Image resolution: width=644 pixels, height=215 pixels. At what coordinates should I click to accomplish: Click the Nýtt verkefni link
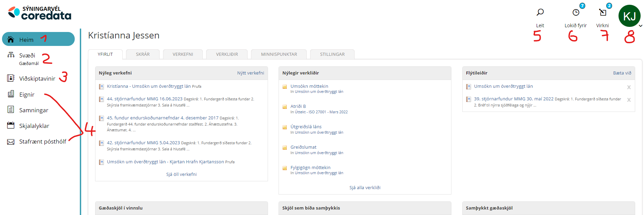[x=250, y=73]
